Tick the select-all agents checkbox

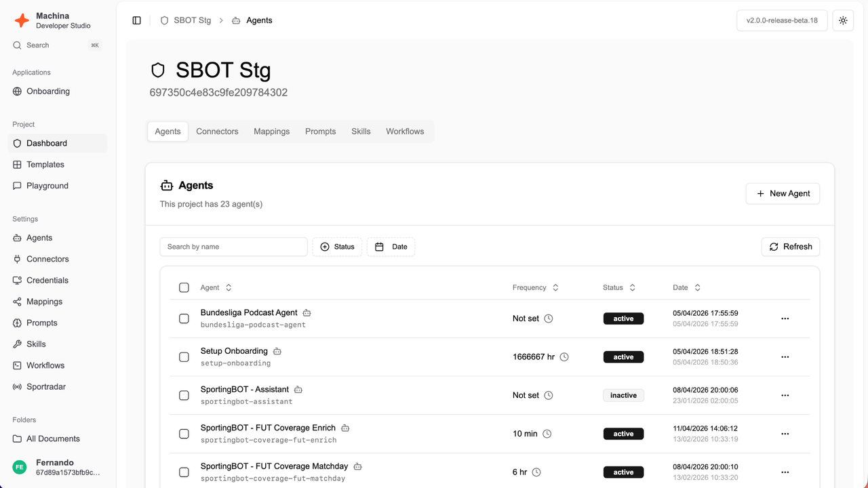184,287
